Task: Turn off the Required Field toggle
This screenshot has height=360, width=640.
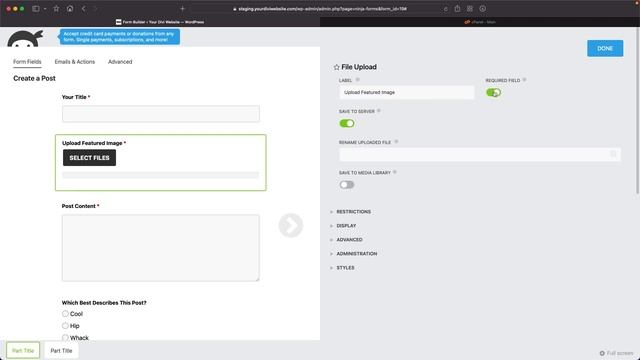Action: (x=493, y=93)
